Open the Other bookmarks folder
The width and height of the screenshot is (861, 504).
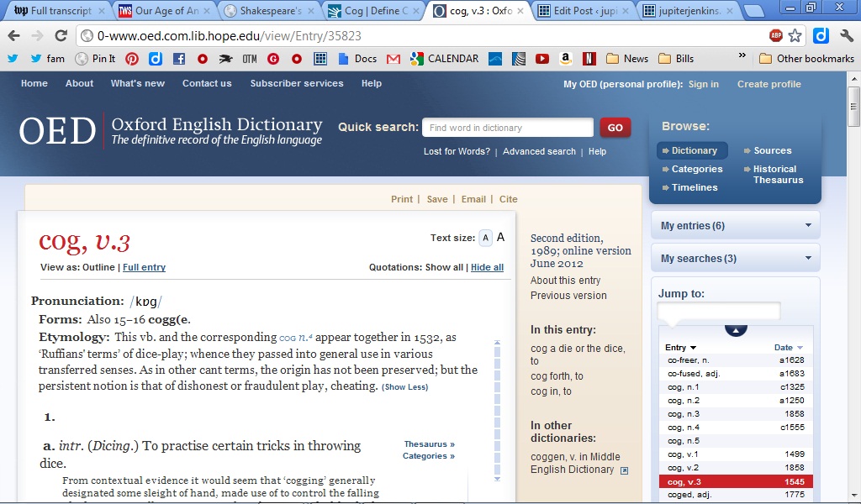pos(806,59)
